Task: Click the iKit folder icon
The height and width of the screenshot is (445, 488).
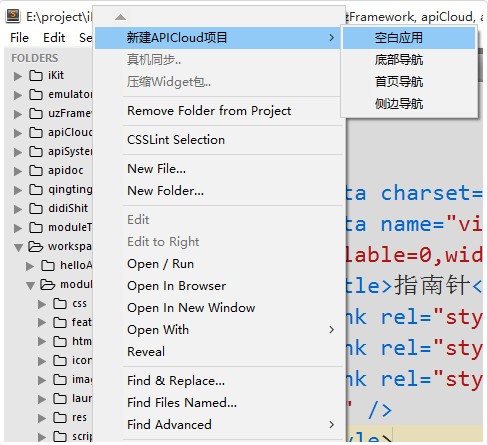Action: [36, 76]
